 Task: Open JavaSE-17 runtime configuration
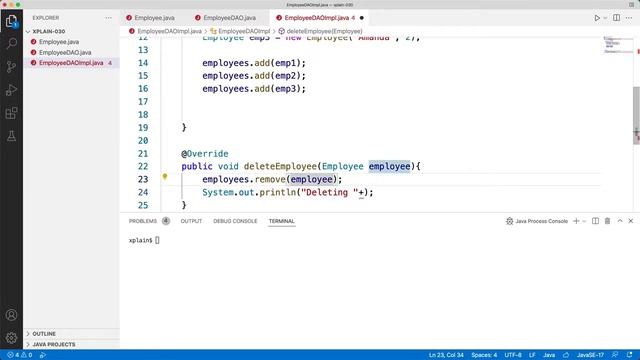590,355
